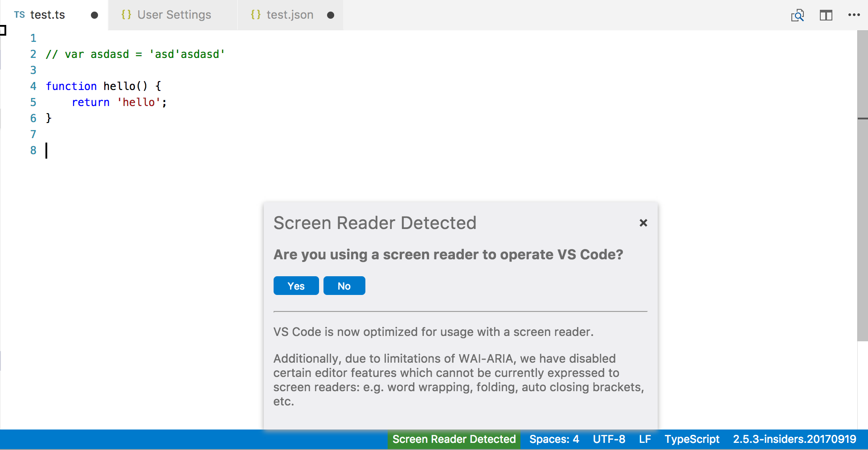
Task: Click the 'return' keyword on line 5
Action: (x=90, y=102)
